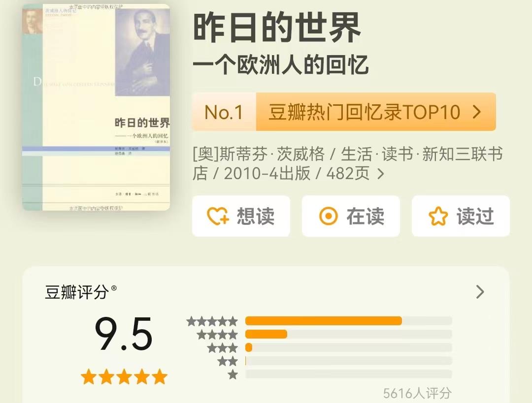Open rating details chevron beside 豆瓣评分

click(480, 292)
